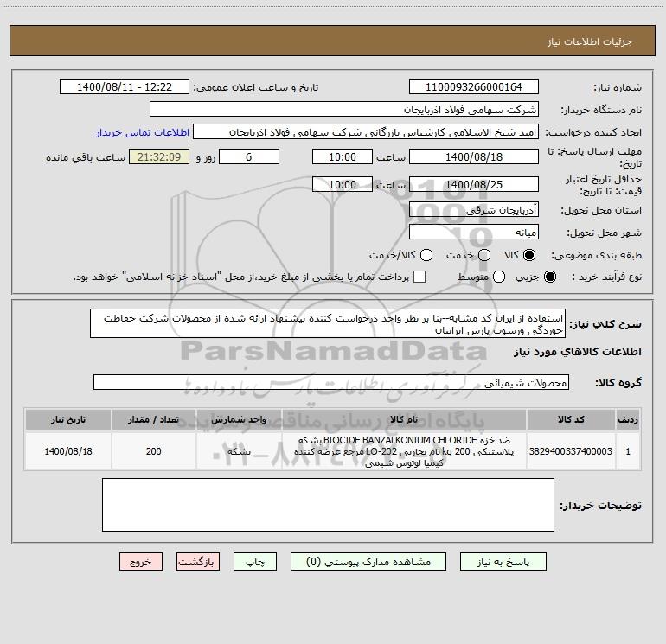The image size is (666, 644).
Task: Click the empty توضیحات خریدار text area
Action: pyautogui.click(x=328, y=505)
